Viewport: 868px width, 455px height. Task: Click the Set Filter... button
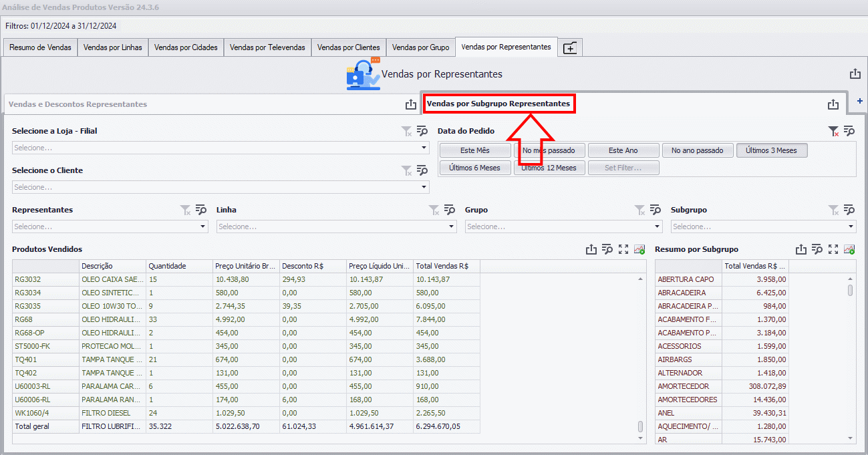623,168
